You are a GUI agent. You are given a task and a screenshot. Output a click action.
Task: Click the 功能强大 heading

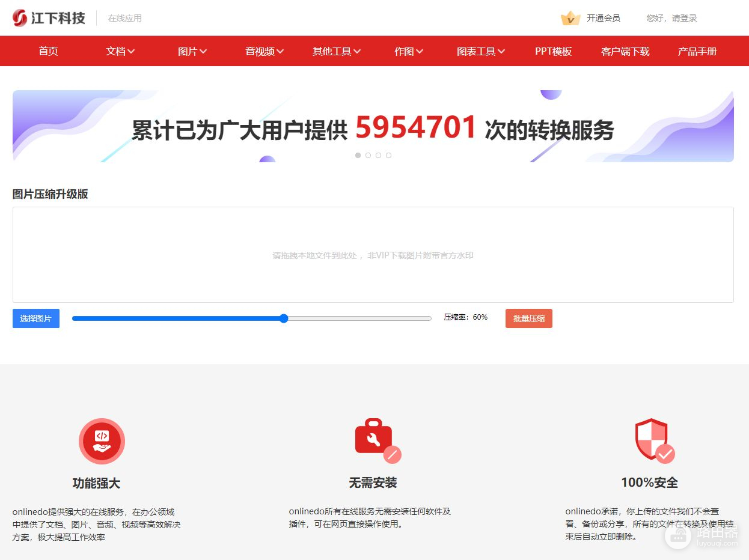tap(96, 483)
